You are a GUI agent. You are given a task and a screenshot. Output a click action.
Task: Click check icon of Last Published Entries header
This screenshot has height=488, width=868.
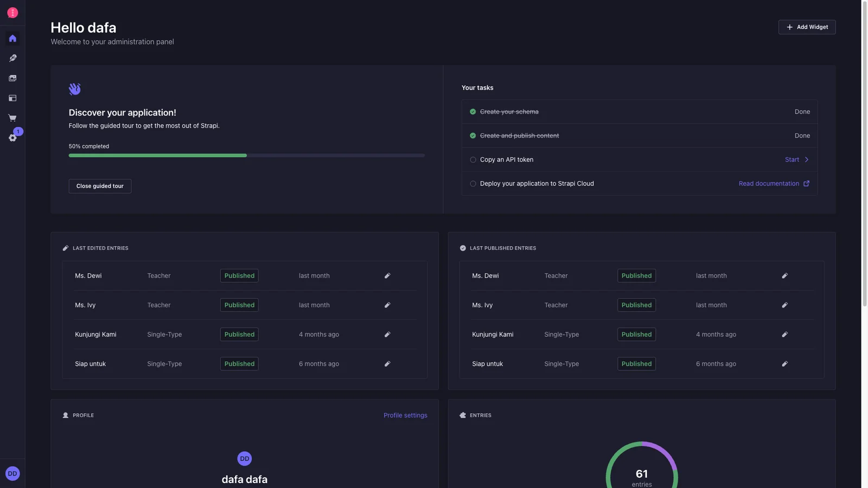click(x=463, y=248)
